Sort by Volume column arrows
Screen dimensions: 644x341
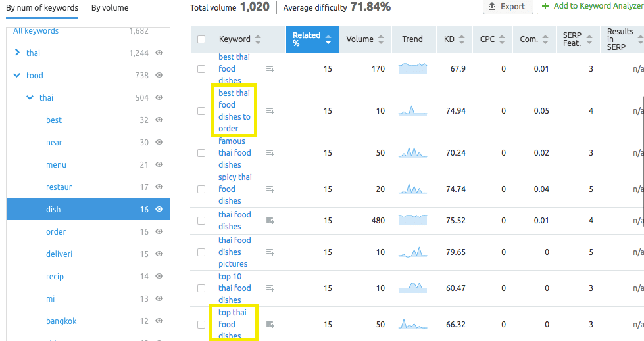click(x=381, y=39)
